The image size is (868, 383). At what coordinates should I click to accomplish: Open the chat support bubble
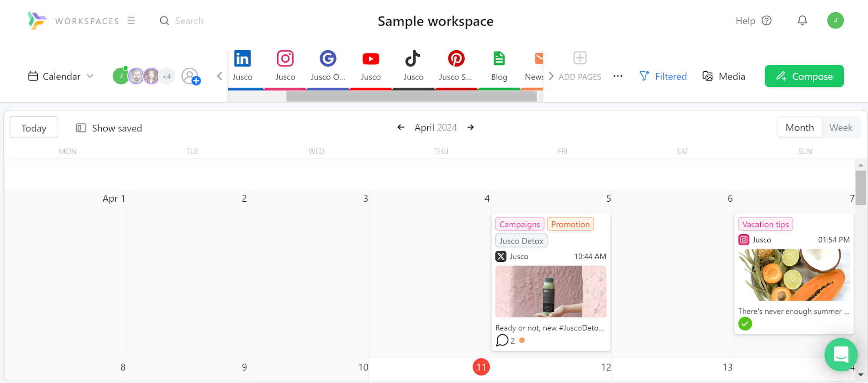(x=841, y=354)
